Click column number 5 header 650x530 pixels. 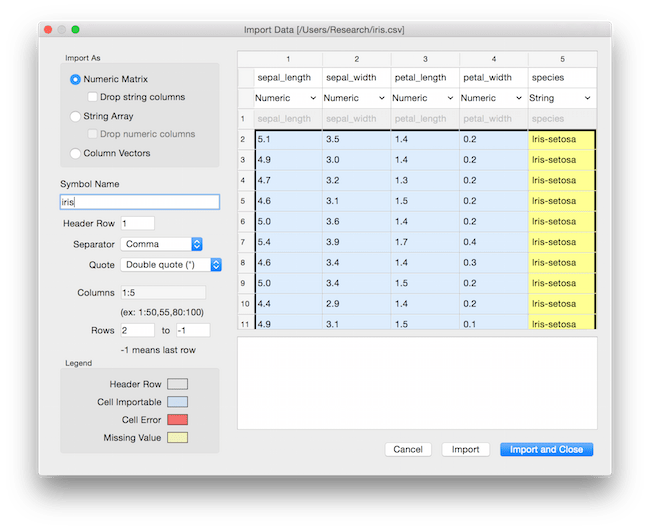(x=563, y=59)
